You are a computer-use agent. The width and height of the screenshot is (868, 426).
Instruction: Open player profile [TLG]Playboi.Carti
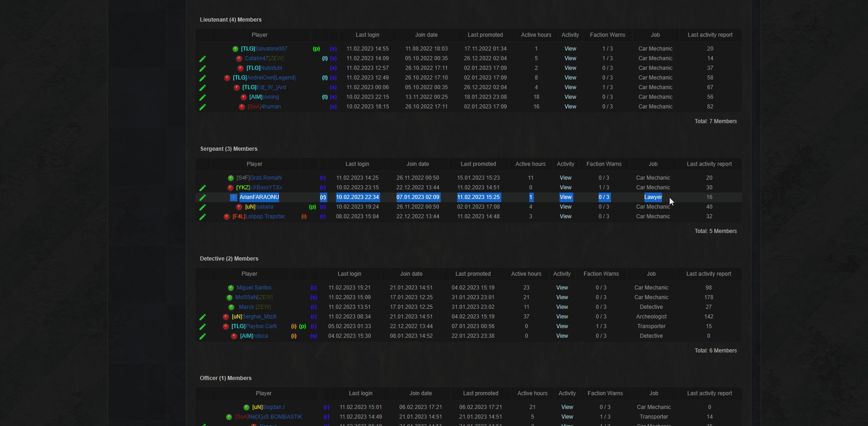[x=254, y=326]
